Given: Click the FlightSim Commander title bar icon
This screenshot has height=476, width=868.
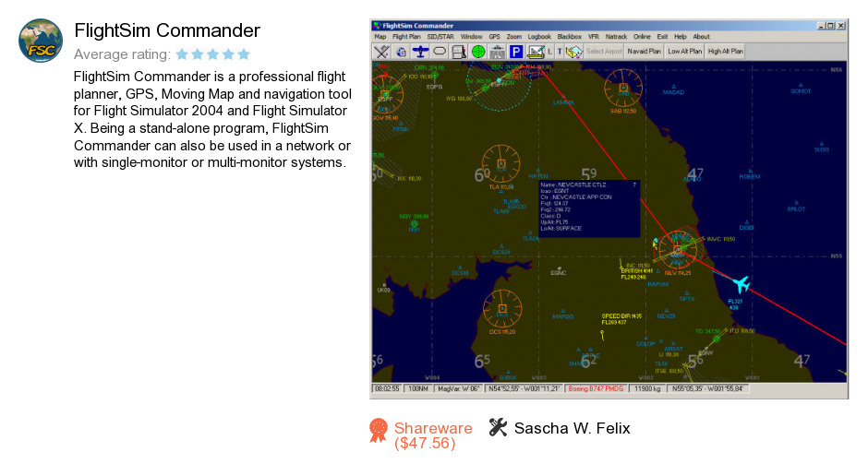Looking at the screenshot, I should (x=377, y=26).
